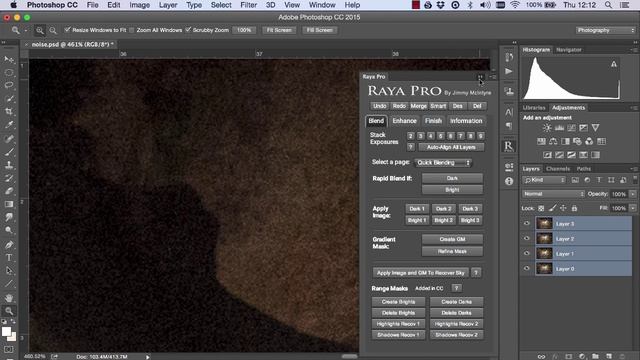Image resolution: width=640 pixels, height=360 pixels.
Task: Hide Layer 1 visibility eye
Action: [x=527, y=253]
